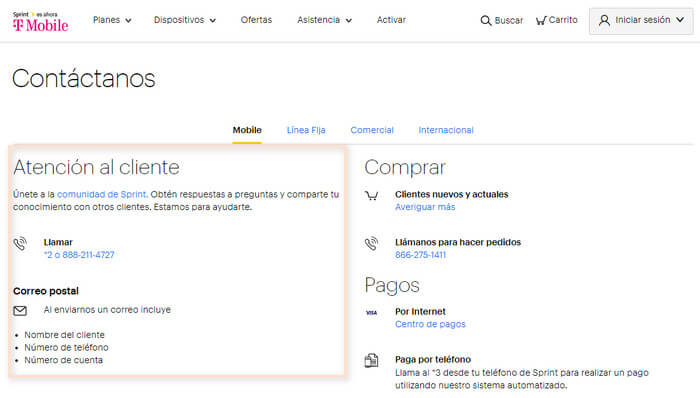
Task: Click the shopping cart icon in header
Action: (541, 21)
